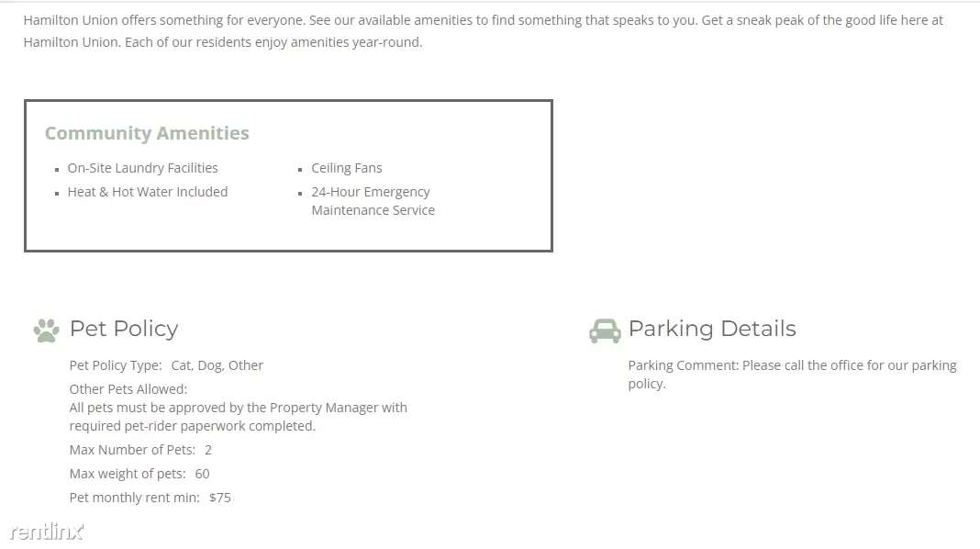
Task: Click the Other Pets Allowed label
Action: 128,389
